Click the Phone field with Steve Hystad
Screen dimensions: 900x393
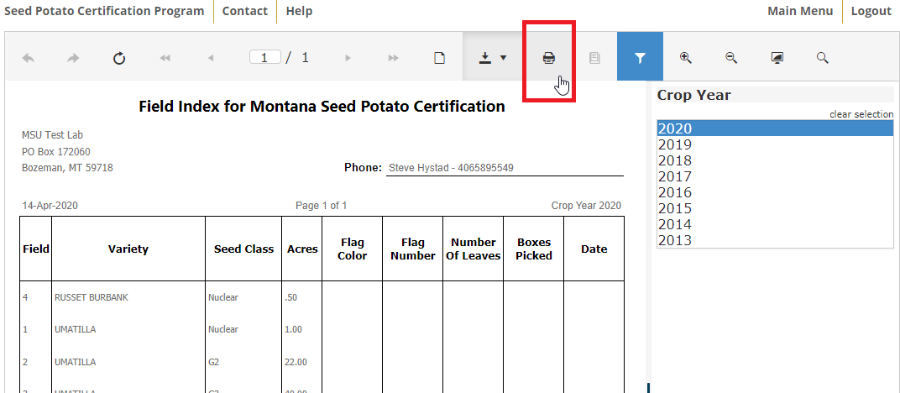[505, 168]
